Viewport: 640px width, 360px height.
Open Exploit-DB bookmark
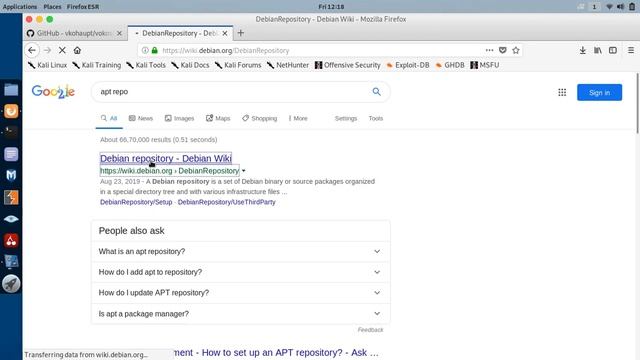[408, 65]
